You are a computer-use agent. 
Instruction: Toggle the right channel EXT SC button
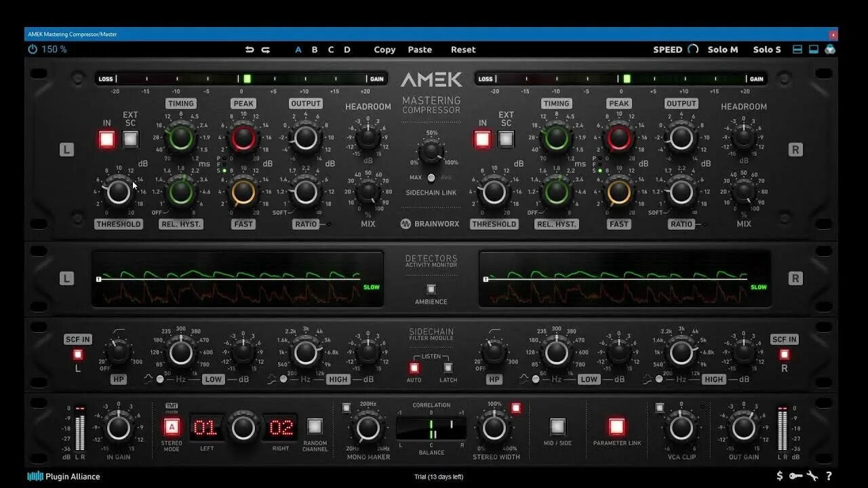[x=506, y=139]
